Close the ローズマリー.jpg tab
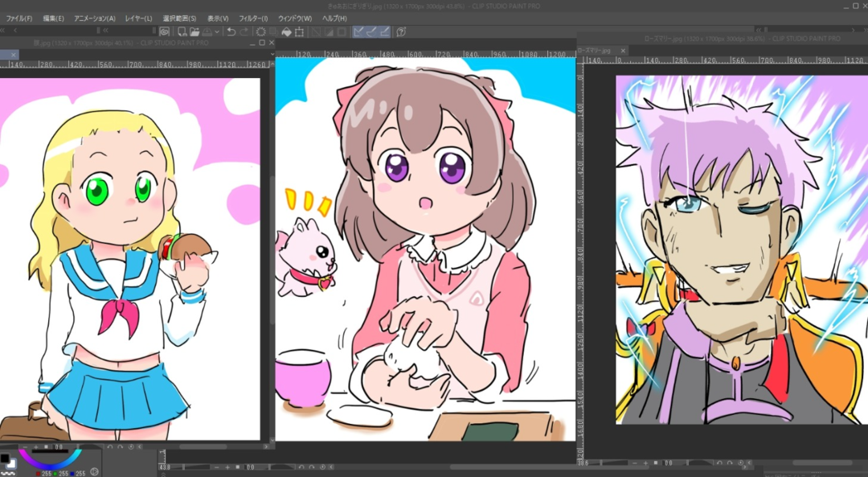The width and height of the screenshot is (868, 477). 622,51
